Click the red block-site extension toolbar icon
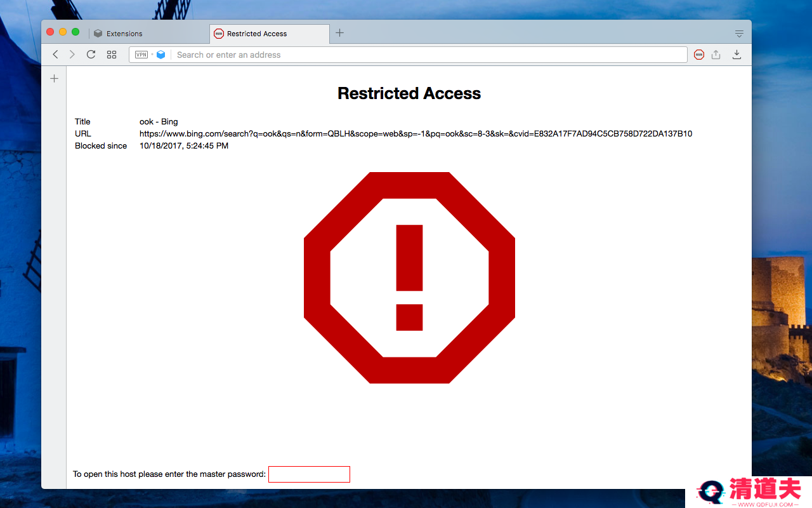812x508 pixels. [x=699, y=55]
